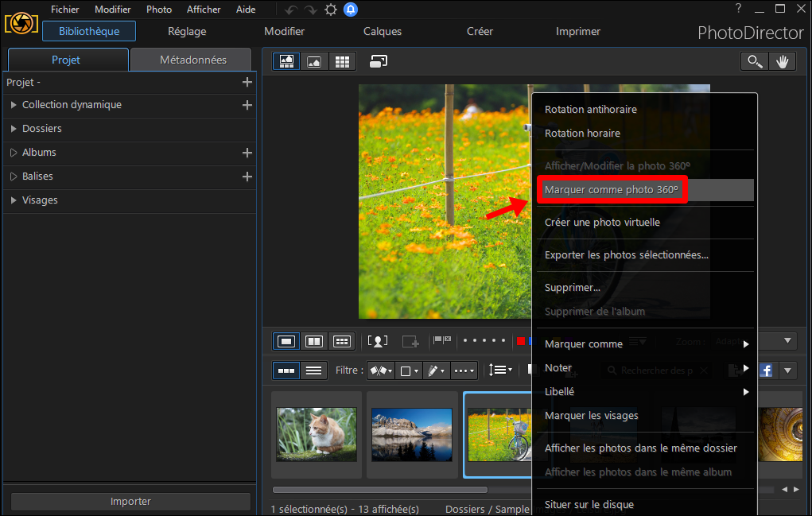Viewport: 812px width, 516px height.
Task: Switch to grid thumbnail viewer mode
Action: coord(342,61)
